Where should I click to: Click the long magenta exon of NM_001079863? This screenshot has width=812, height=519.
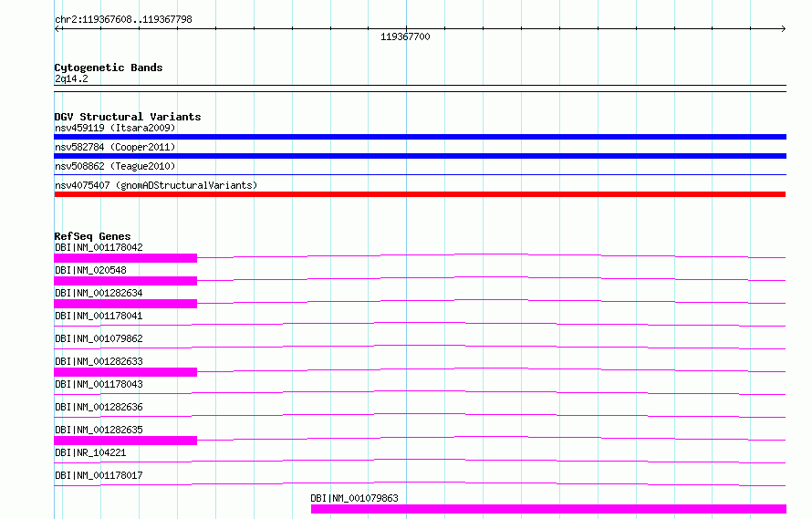[x=548, y=509]
